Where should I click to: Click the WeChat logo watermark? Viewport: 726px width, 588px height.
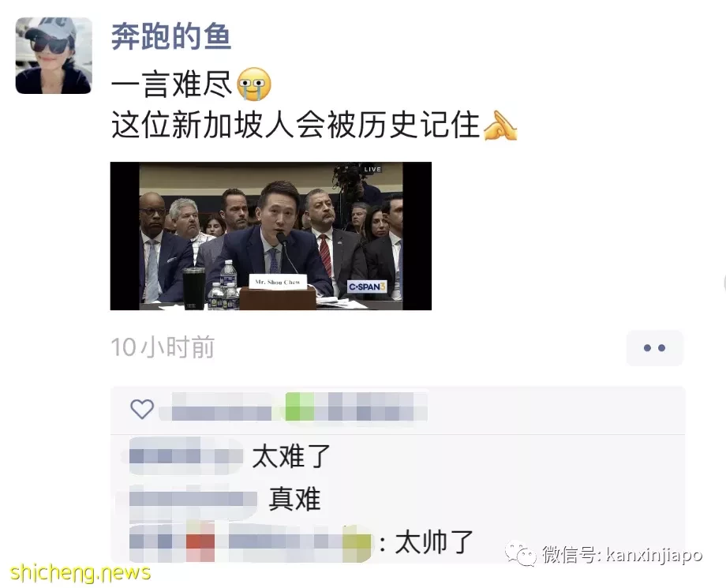pyautogui.click(x=520, y=552)
